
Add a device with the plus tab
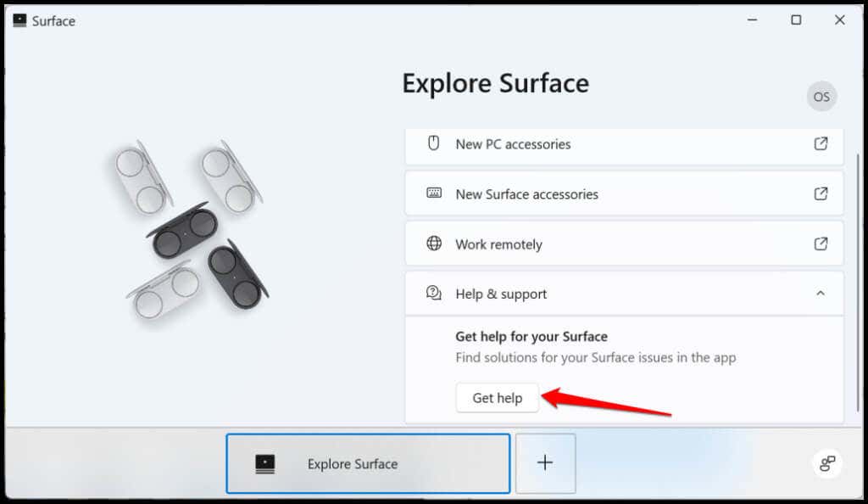[x=545, y=463]
